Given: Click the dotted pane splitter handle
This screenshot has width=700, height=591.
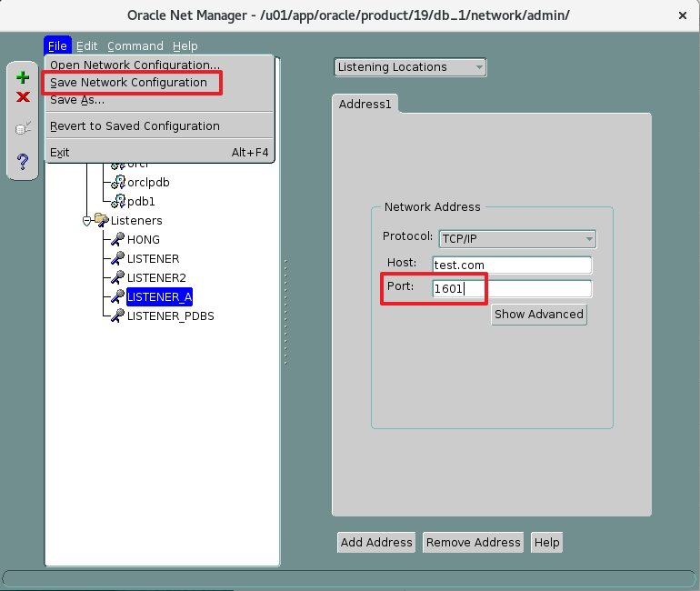Looking at the screenshot, I should [285, 312].
